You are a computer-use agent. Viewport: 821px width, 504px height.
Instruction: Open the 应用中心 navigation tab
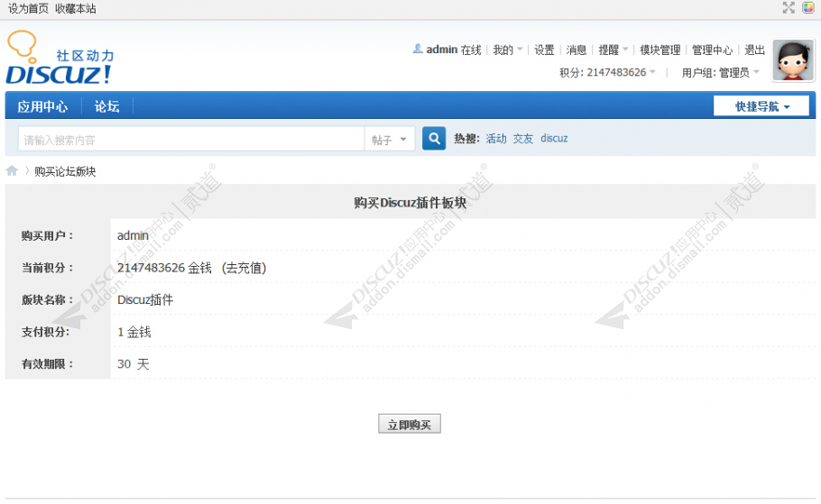tap(42, 106)
